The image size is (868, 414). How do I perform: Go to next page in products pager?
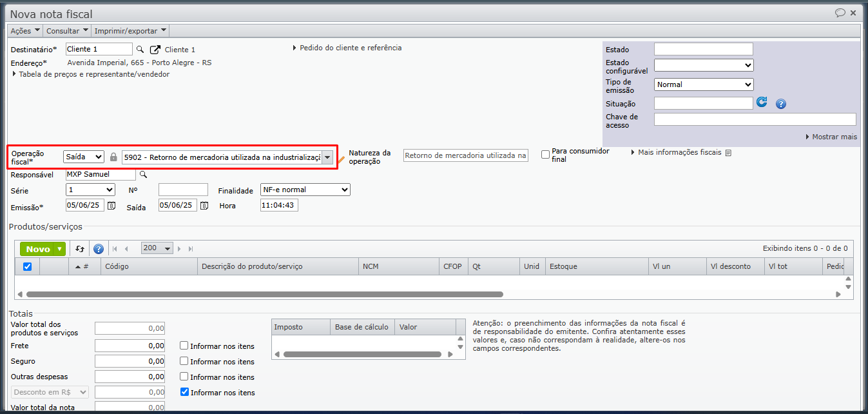pos(179,249)
